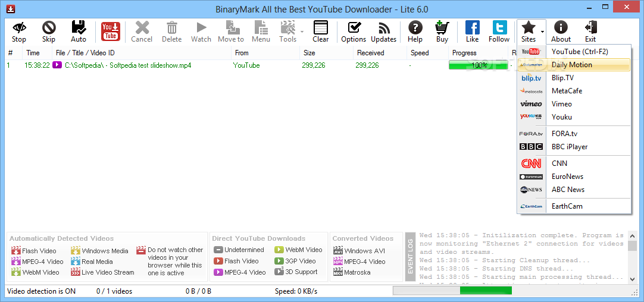Select EarthCam in the Sites menu
Viewport: 644px width, 302px height.
[574, 206]
